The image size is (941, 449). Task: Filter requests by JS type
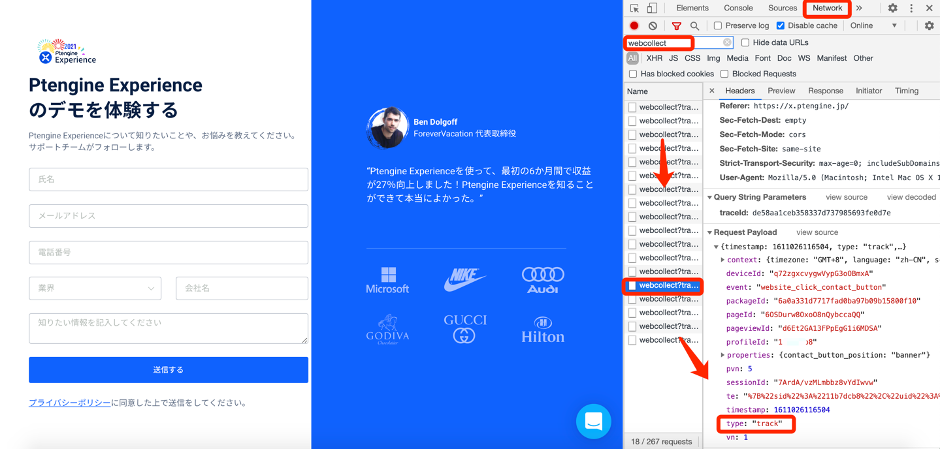tap(673, 58)
